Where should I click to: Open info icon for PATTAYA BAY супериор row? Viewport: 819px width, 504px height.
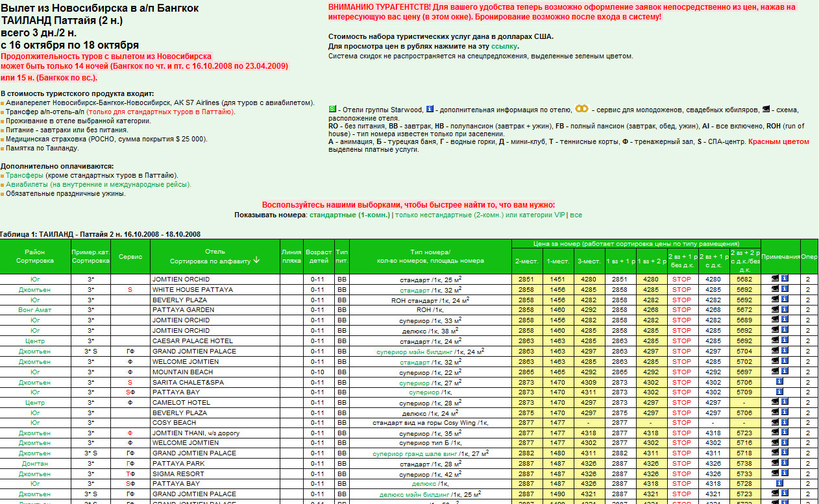(x=779, y=392)
